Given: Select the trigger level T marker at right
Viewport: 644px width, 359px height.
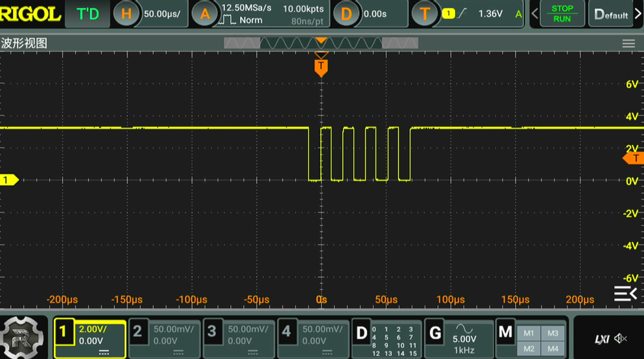Looking at the screenshot, I should click(x=633, y=158).
